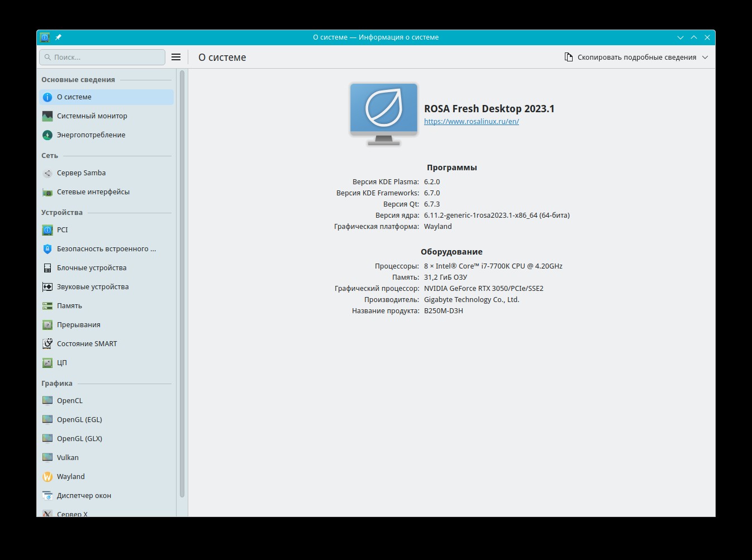This screenshot has width=752, height=560.
Task: Select the Энергопотребление entry
Action: [x=106, y=135]
